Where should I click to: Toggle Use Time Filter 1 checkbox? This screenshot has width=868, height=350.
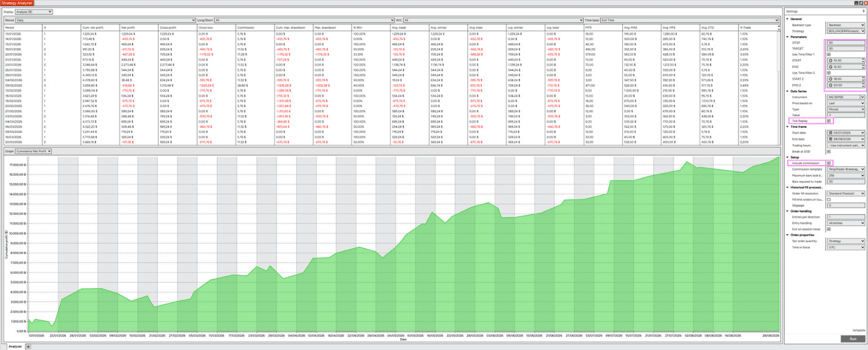829,54
